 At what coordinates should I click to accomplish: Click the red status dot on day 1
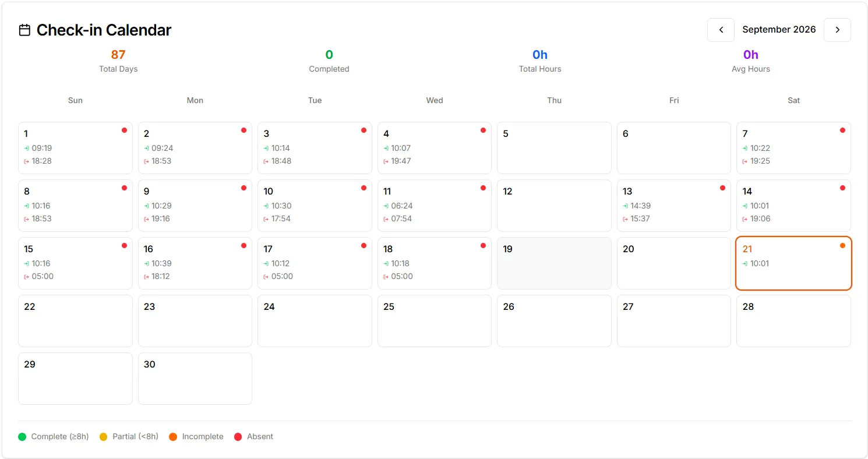coord(124,130)
